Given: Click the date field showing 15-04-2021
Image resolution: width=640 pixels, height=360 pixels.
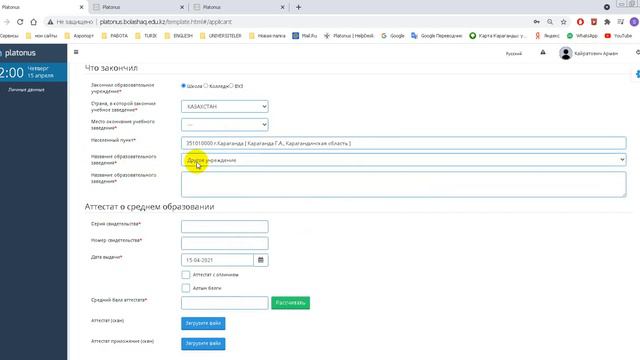Looking at the screenshot, I should point(217,260).
